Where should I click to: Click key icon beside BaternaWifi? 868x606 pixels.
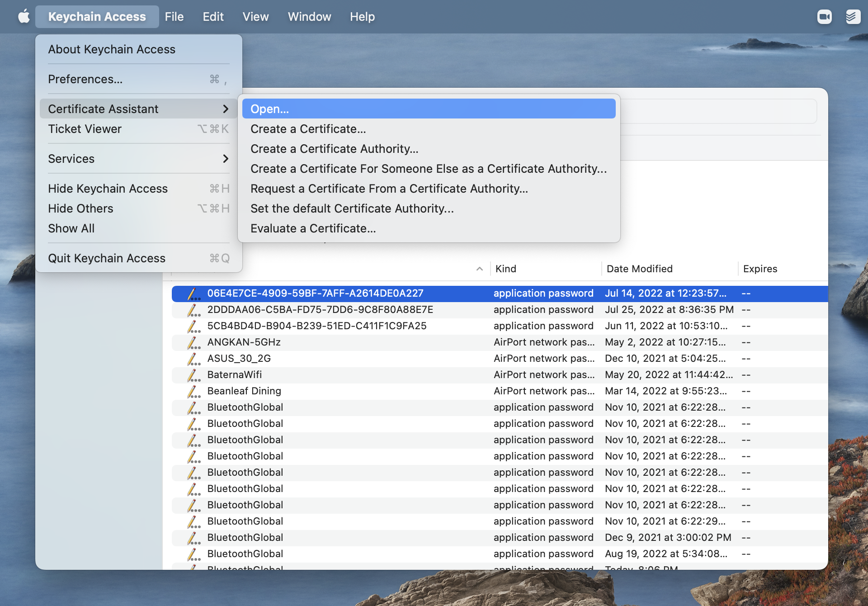tap(194, 375)
